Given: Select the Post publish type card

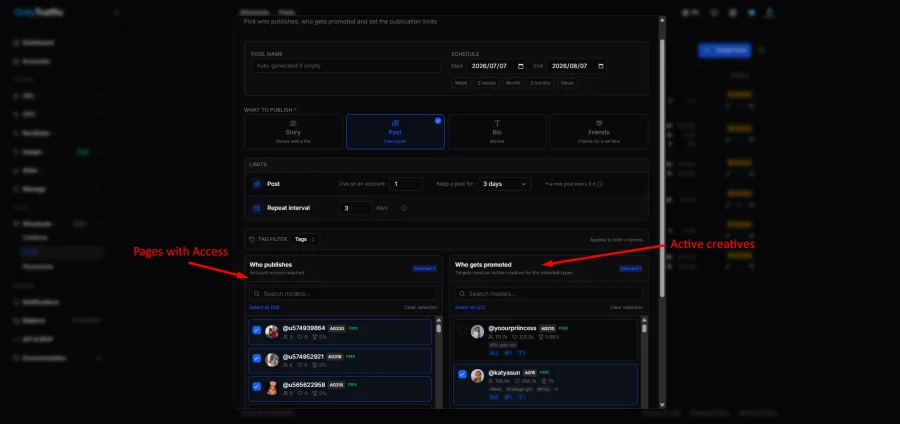Looking at the screenshot, I should tap(395, 132).
